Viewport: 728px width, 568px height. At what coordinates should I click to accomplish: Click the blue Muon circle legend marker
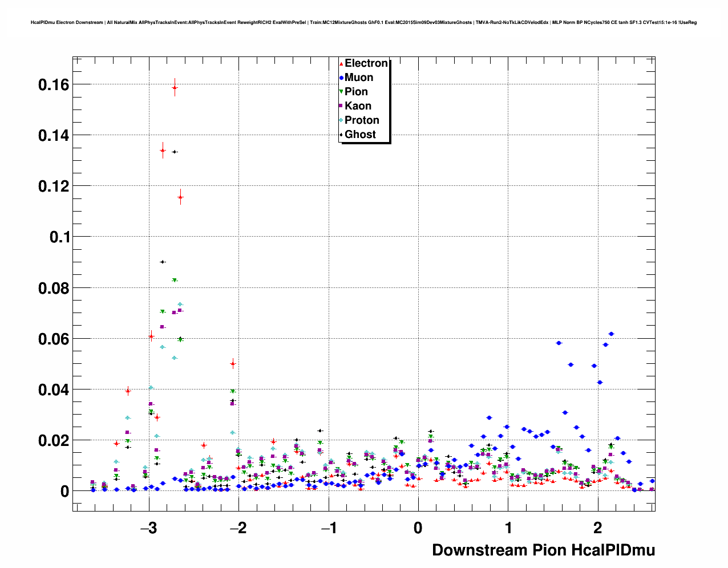tap(341, 78)
